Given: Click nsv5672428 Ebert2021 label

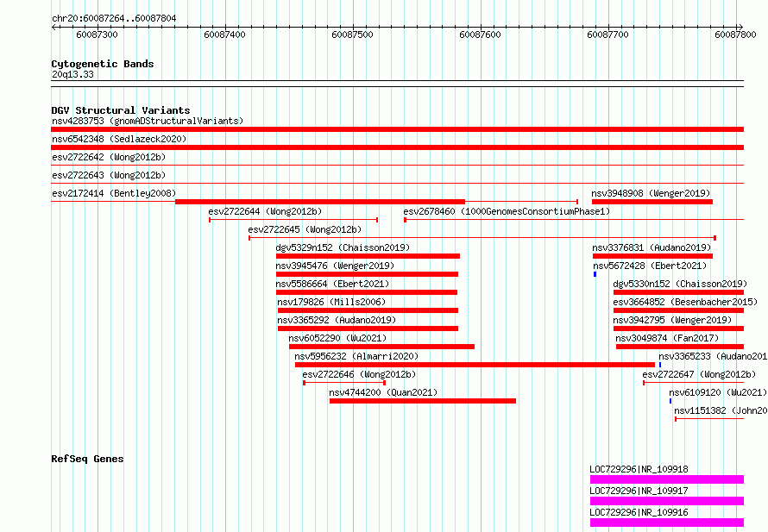Looking at the screenshot, I should [650, 266].
